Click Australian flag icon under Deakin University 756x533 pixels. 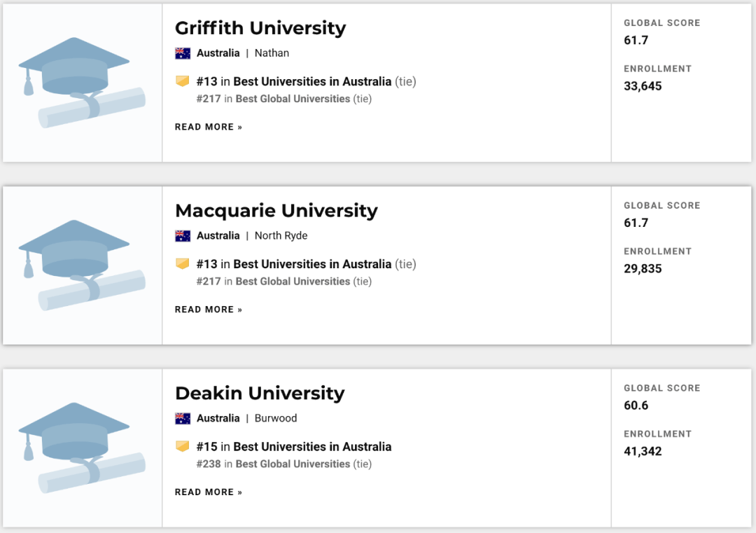click(x=183, y=418)
